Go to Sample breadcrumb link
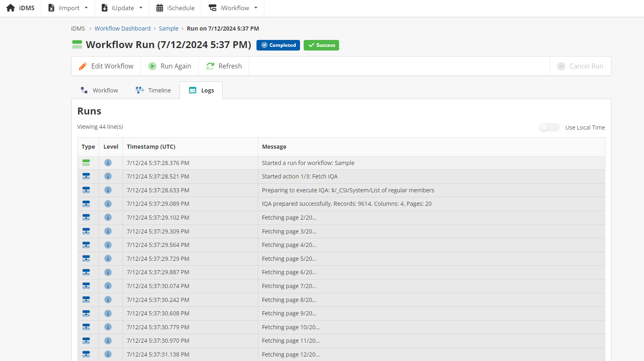Viewport: 644px width, 361px height. (169, 29)
